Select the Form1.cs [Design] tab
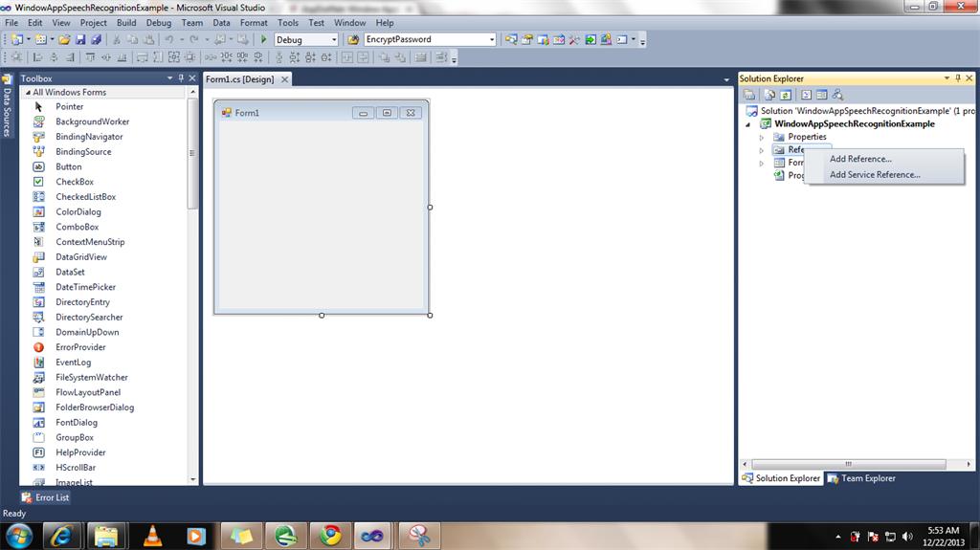 240,79
